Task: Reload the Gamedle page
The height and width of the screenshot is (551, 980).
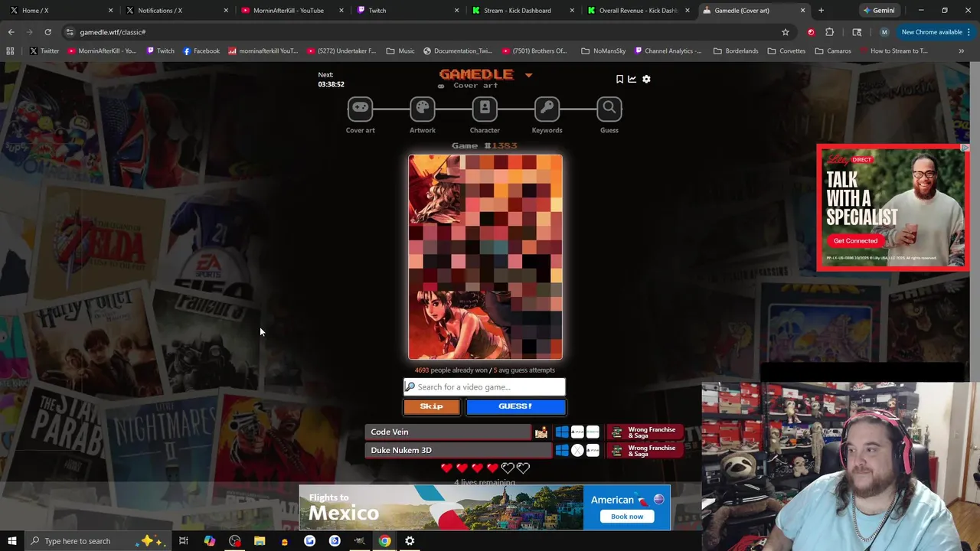Action: click(47, 32)
